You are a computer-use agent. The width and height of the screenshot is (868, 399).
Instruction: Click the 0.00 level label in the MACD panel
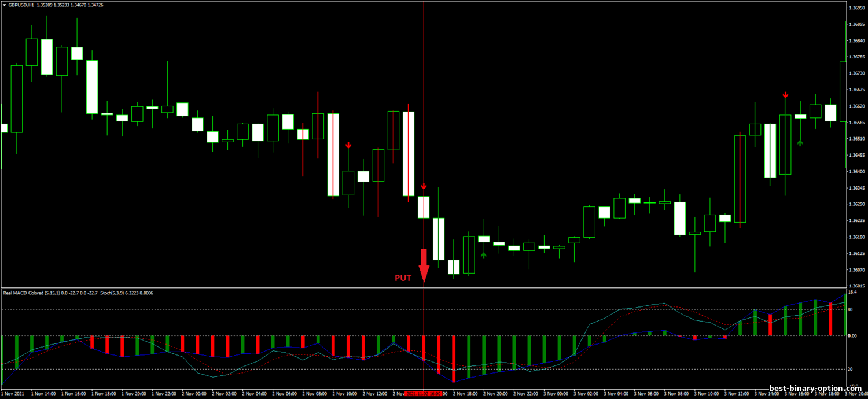852,335
